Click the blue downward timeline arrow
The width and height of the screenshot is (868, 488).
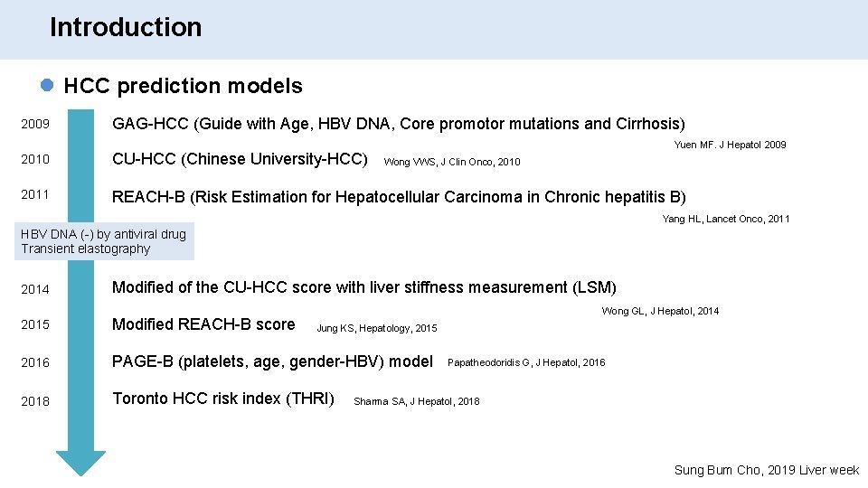tap(80, 289)
